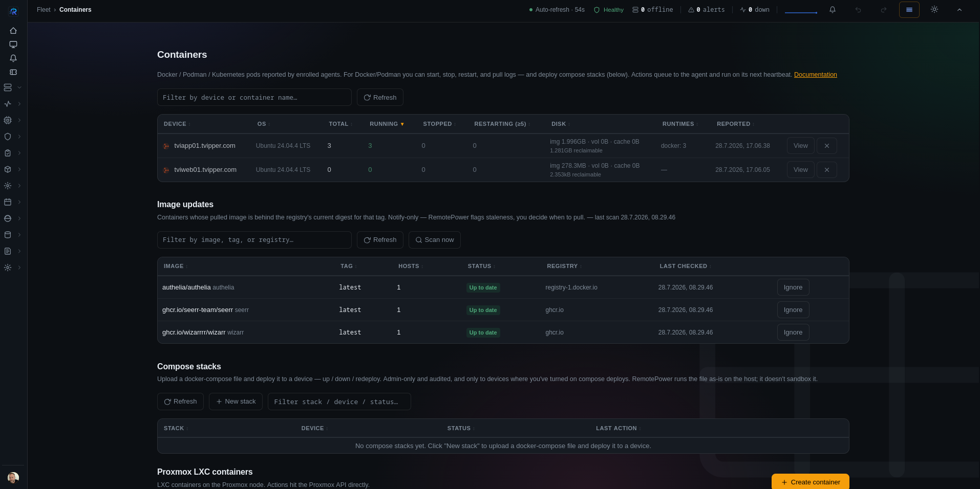This screenshot has width=980, height=489.
Task: Open the RemotePower logo home
Action: [13, 11]
